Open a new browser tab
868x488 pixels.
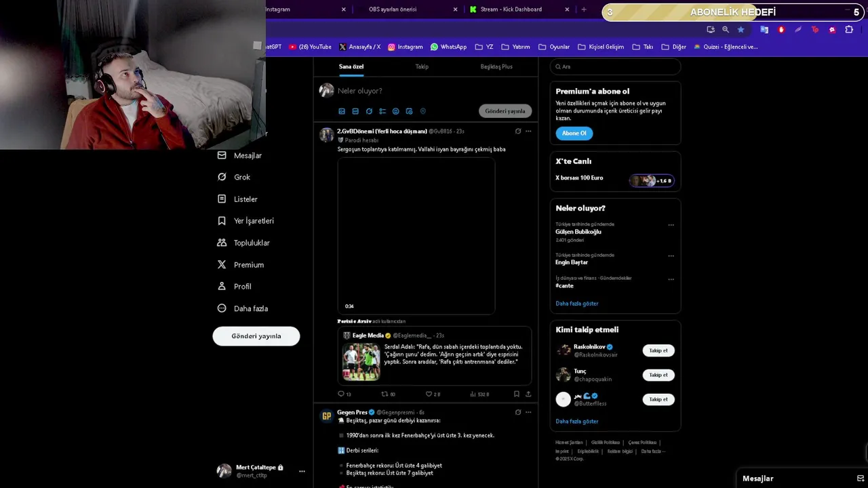point(584,9)
